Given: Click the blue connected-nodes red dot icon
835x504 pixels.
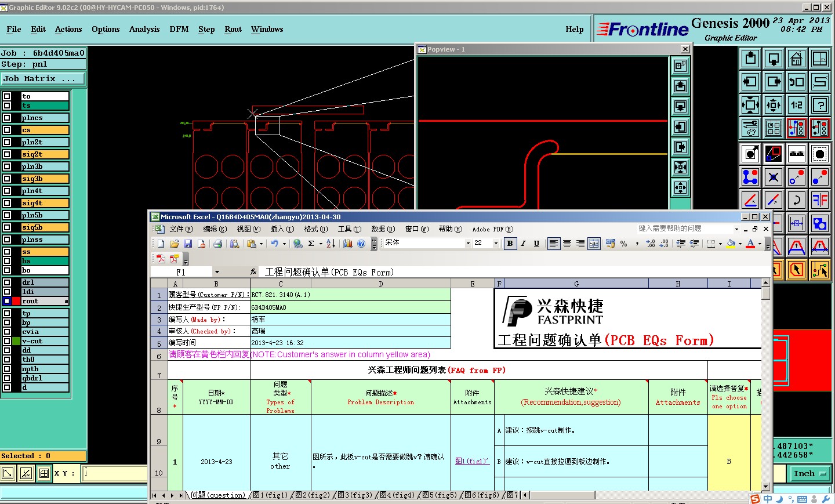Looking at the screenshot, I should (750, 177).
